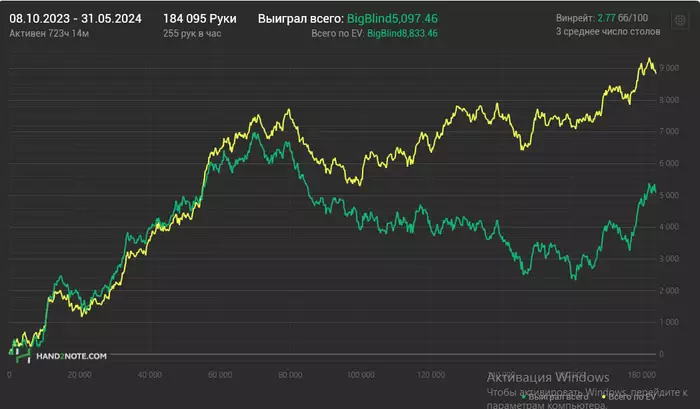Click the '1 000' y-axis label
This screenshot has height=409, width=700.
(669, 322)
